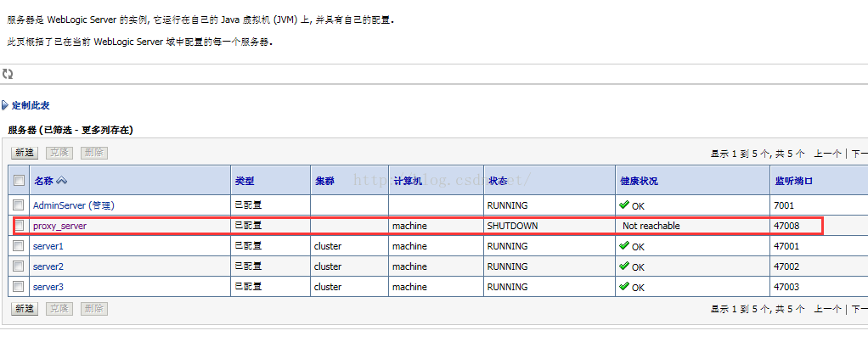Click the bottom 新建 button
Viewport: 868px width, 342px height.
[x=25, y=309]
